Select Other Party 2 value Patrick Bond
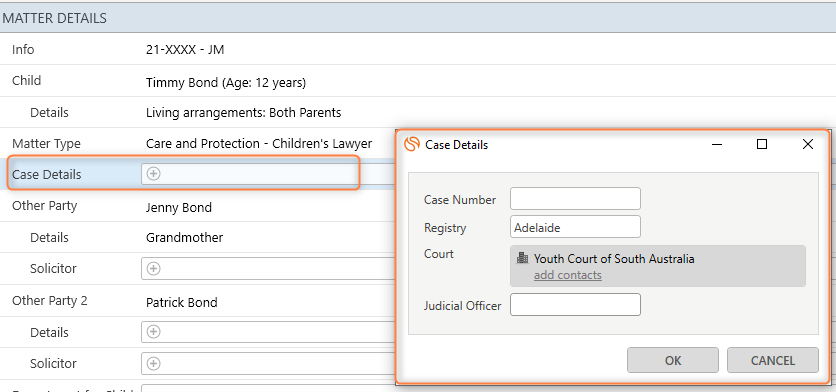Image resolution: width=836 pixels, height=392 pixels. [181, 303]
